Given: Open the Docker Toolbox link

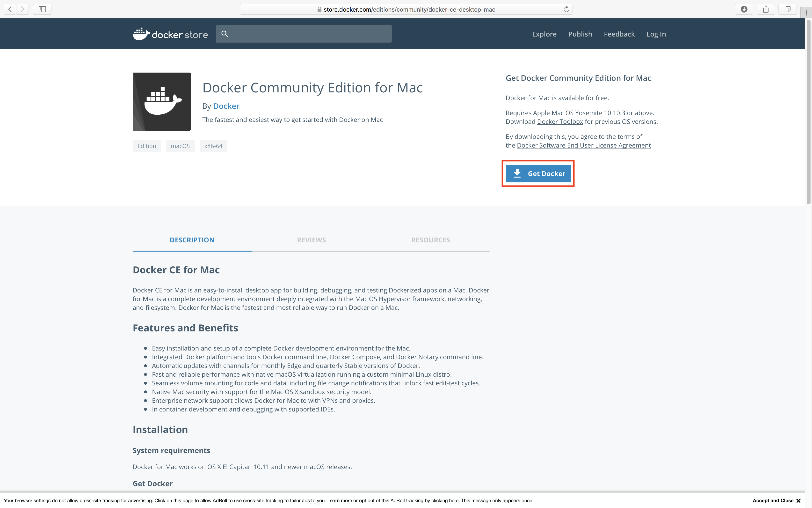Looking at the screenshot, I should [x=560, y=122].
